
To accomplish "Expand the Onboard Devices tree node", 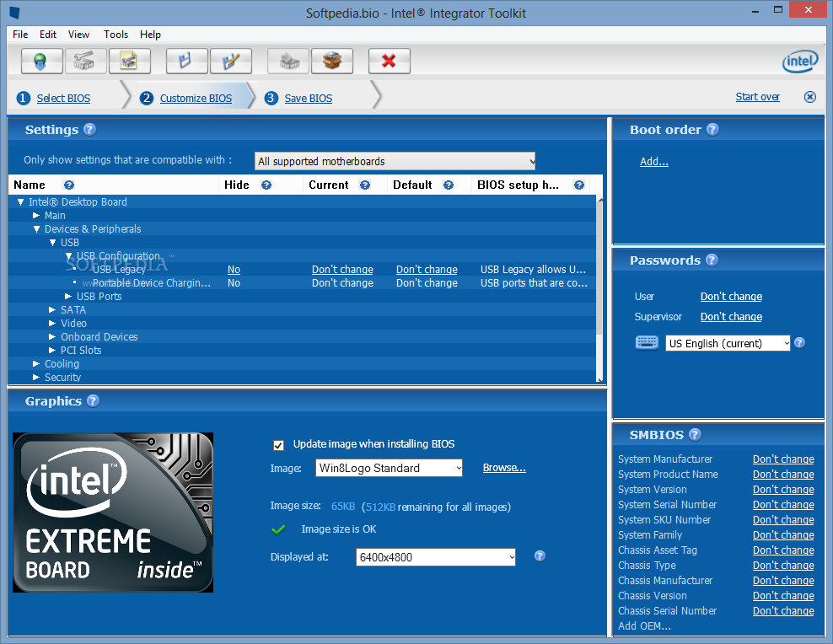I will (x=52, y=336).
